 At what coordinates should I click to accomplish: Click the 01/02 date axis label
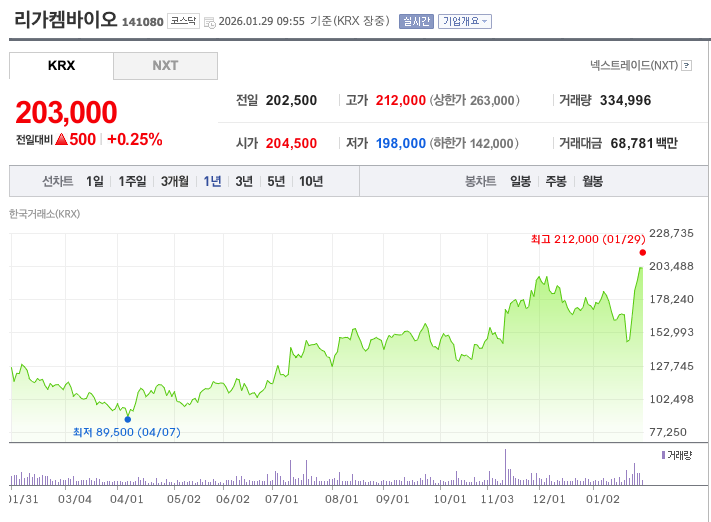[603, 499]
